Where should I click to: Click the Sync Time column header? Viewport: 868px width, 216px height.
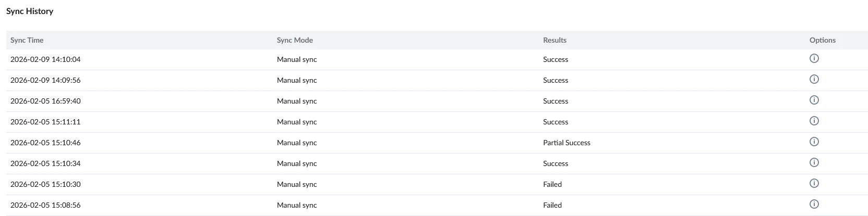(27, 40)
